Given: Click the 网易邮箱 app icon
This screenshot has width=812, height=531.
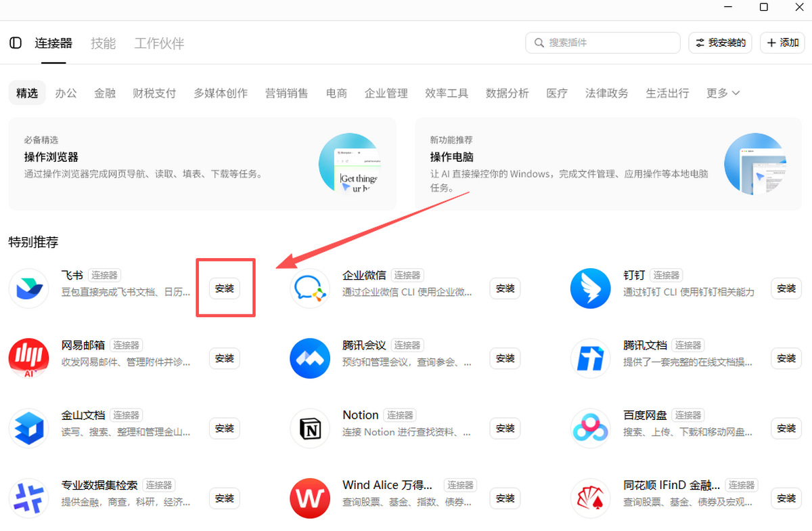Looking at the screenshot, I should click(x=28, y=358).
